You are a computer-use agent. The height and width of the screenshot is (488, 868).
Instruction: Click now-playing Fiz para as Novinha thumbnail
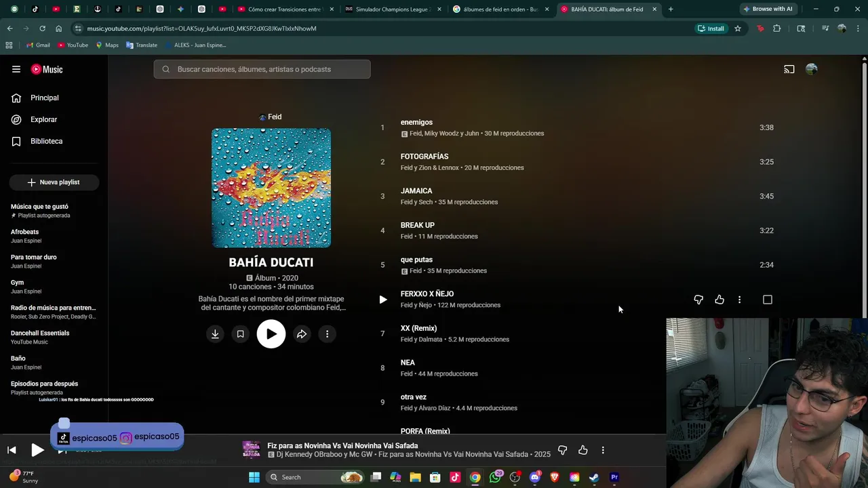point(252,450)
